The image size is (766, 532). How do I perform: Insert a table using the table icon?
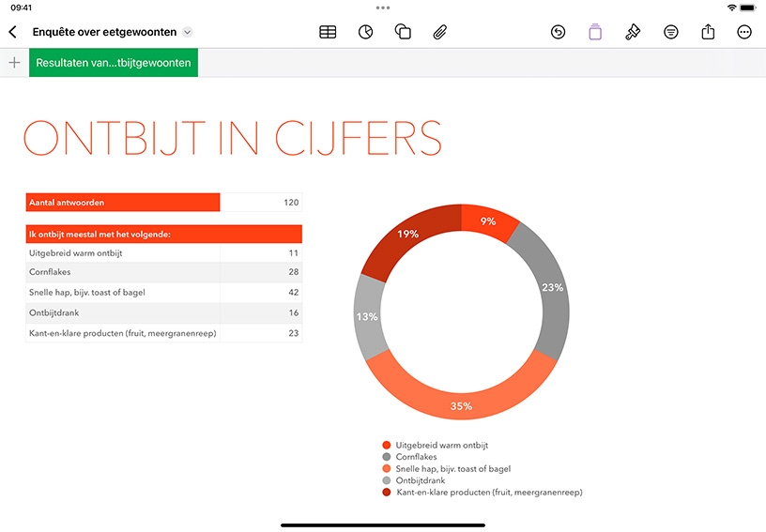pos(328,32)
